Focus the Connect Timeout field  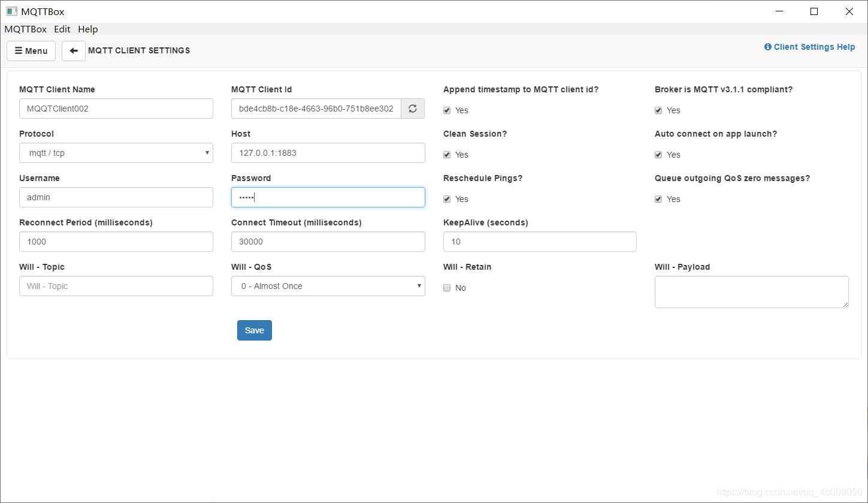pos(328,242)
